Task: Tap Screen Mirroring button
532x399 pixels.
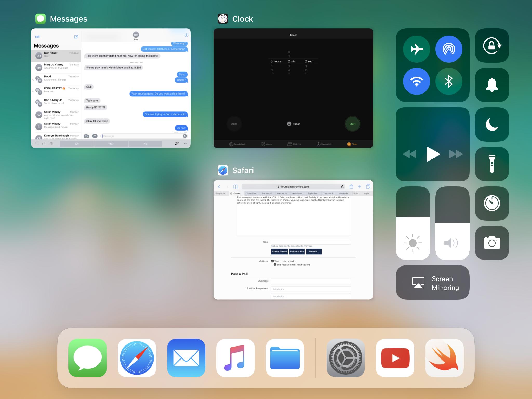Action: [x=433, y=282]
